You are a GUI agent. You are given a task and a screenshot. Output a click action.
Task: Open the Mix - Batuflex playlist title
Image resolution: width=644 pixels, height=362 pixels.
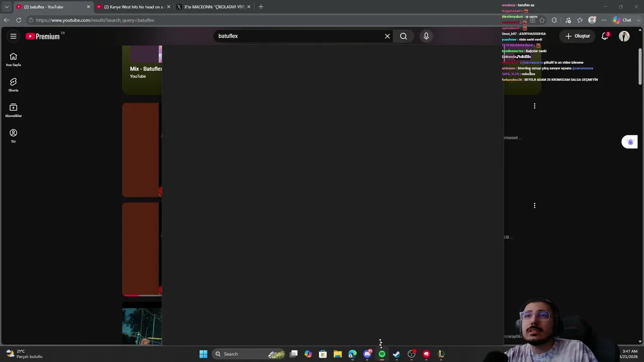[146, 69]
